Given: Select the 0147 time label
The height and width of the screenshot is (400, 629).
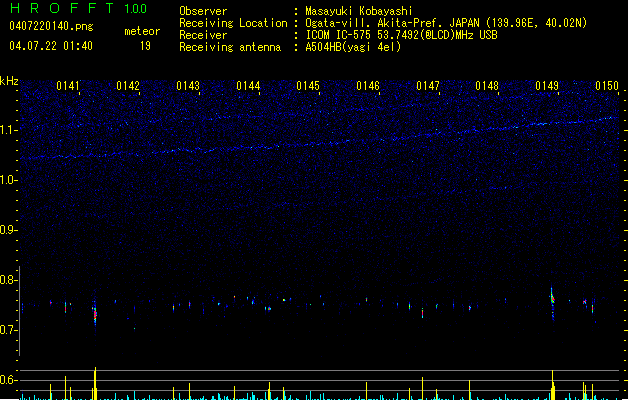Looking at the screenshot, I should (x=428, y=86).
